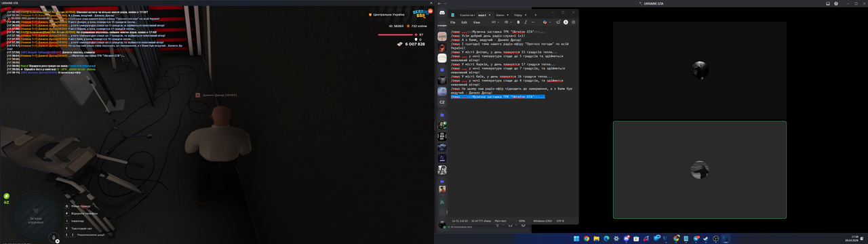Open the C2 server in the Discord sidebar
Viewport: 868px width, 244px height.
tap(442, 102)
